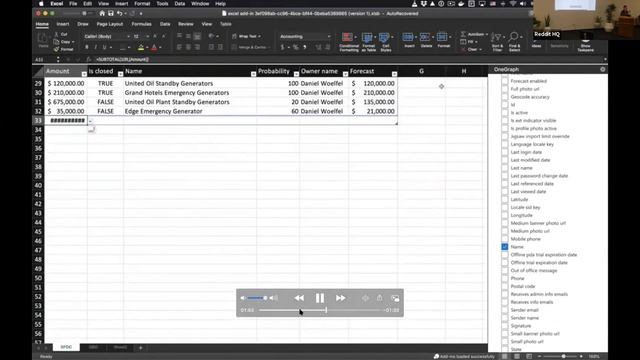Adjust the video volume slider

(x=256, y=298)
